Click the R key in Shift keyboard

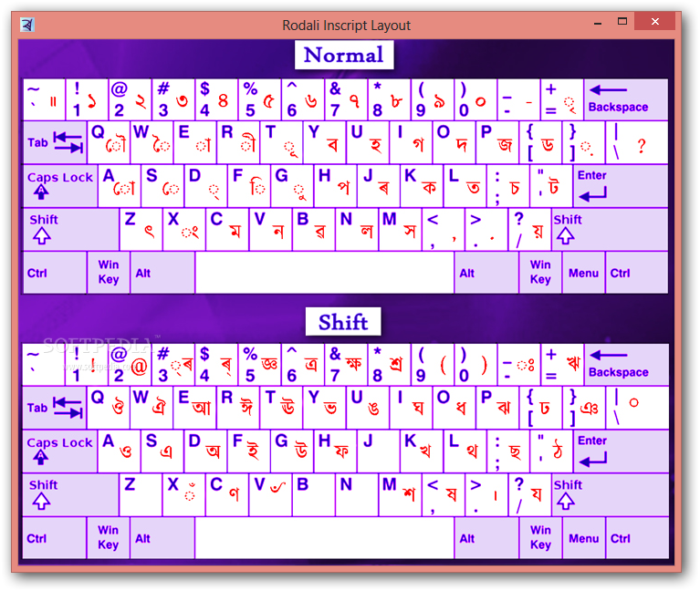238,408
